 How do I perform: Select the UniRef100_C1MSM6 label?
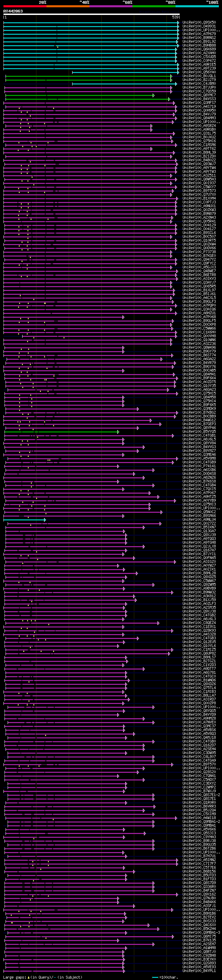click(199, 145)
